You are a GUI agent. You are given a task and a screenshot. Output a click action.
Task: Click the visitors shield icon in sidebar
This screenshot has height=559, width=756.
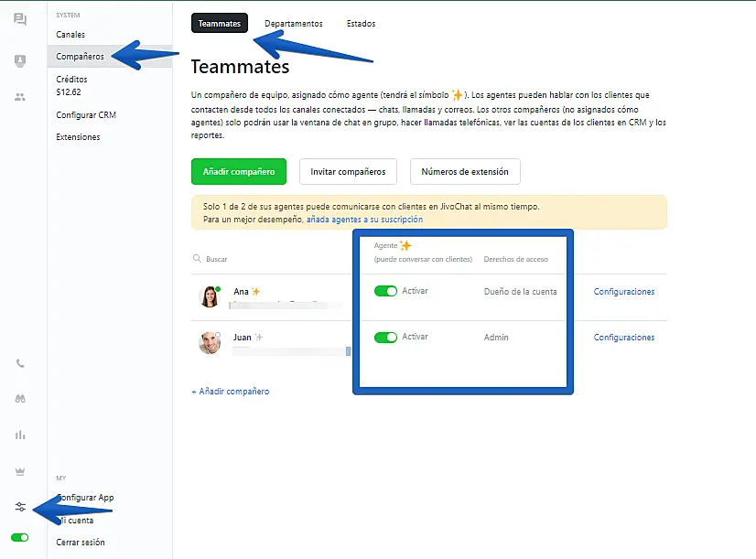pos(20,60)
